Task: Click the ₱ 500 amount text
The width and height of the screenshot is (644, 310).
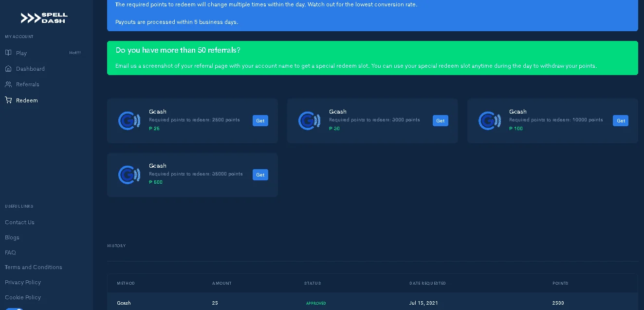Action: 156,182
